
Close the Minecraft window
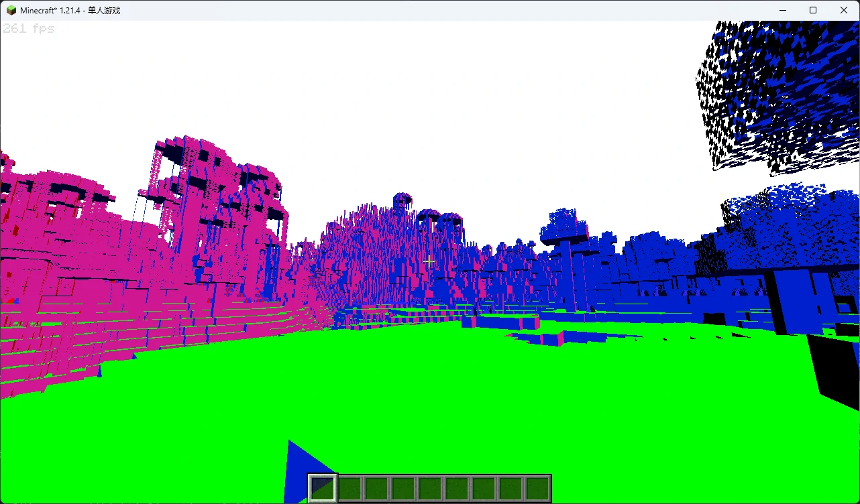click(x=844, y=10)
